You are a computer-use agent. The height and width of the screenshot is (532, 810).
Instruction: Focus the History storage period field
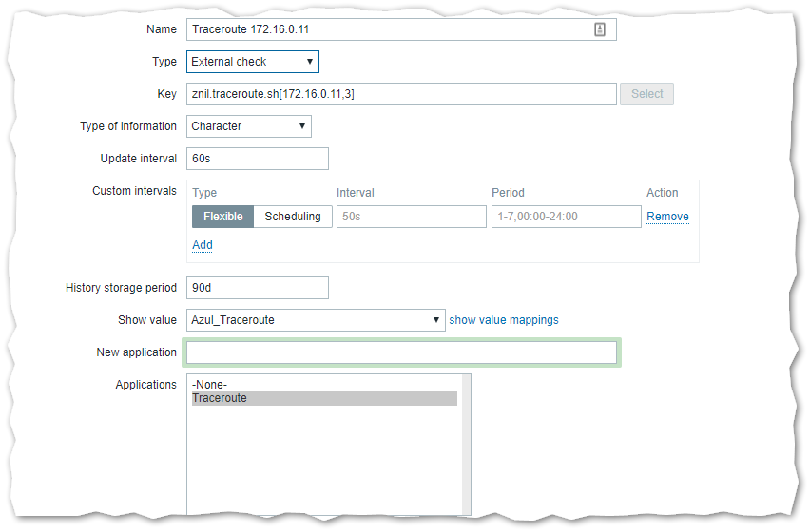[x=257, y=288]
